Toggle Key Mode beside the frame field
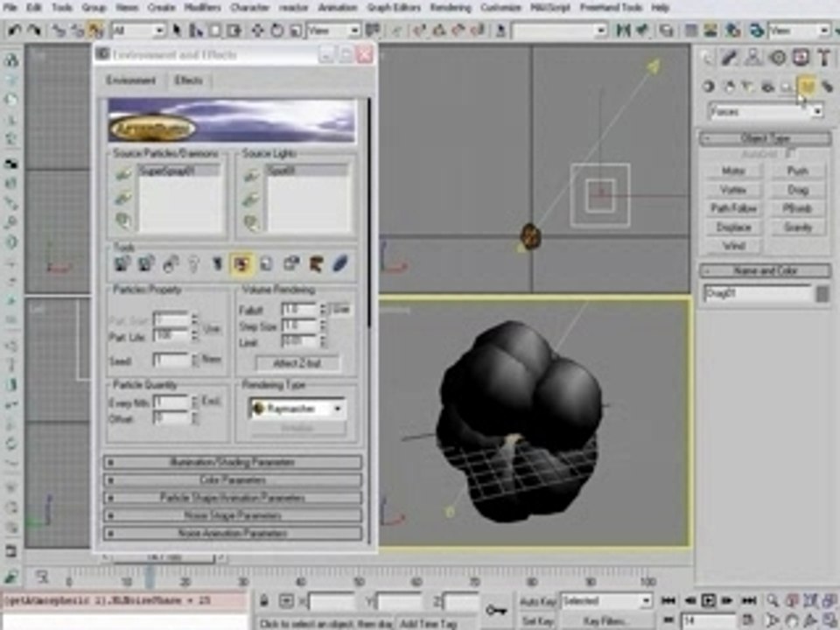Screen dimensions: 840x630 (669, 620)
